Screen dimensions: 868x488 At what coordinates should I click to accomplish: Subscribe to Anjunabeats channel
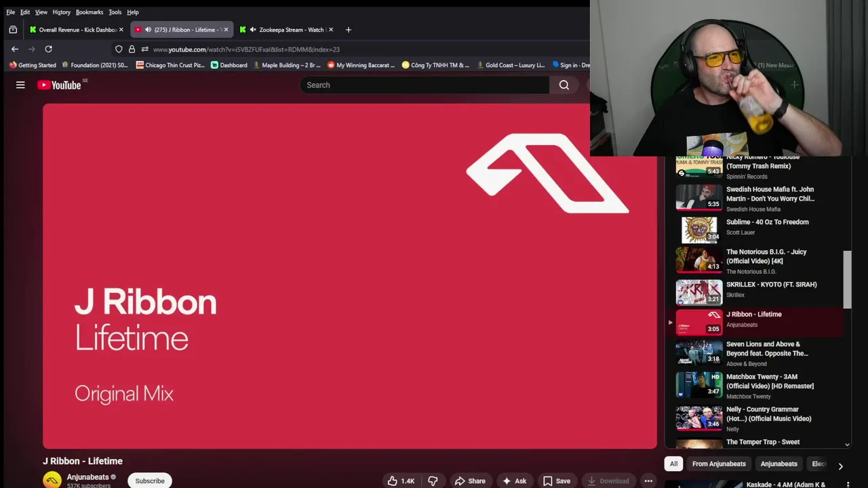(x=150, y=481)
